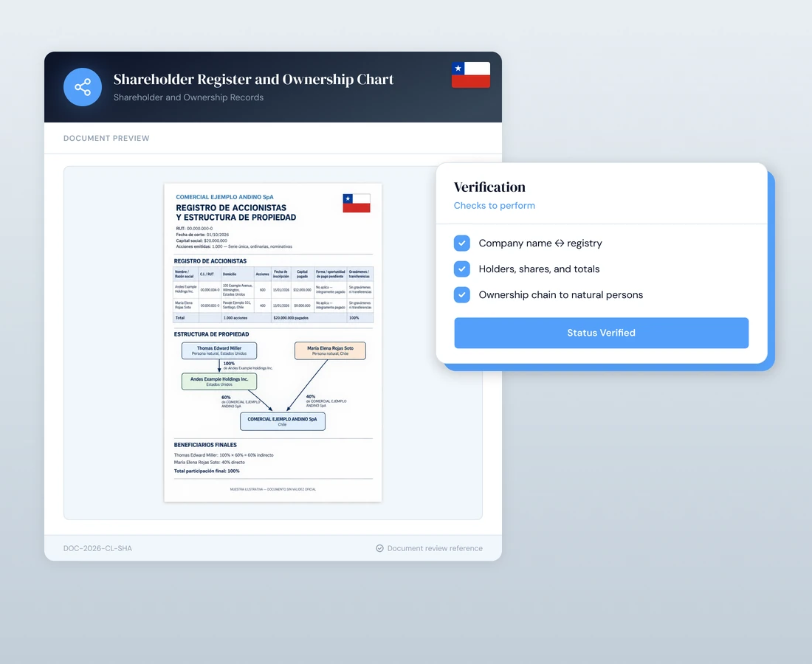Image resolution: width=812 pixels, height=664 pixels.
Task: Click the Document review reference text
Action: pos(435,548)
